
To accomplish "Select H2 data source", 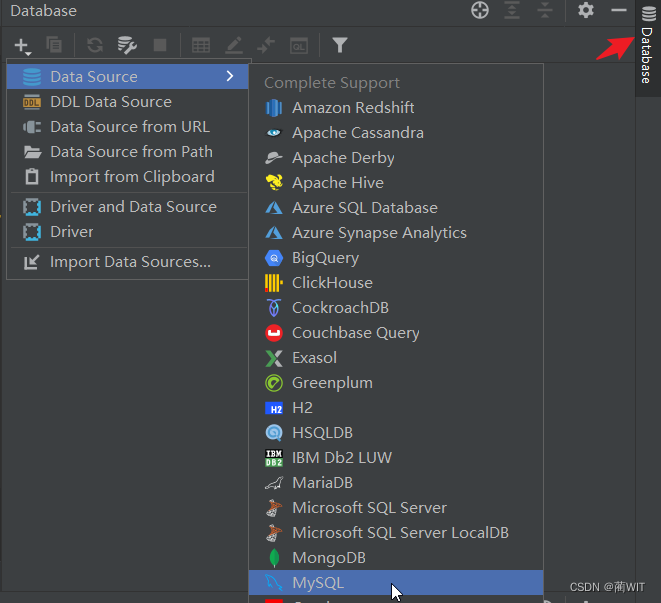I will coord(396,408).
